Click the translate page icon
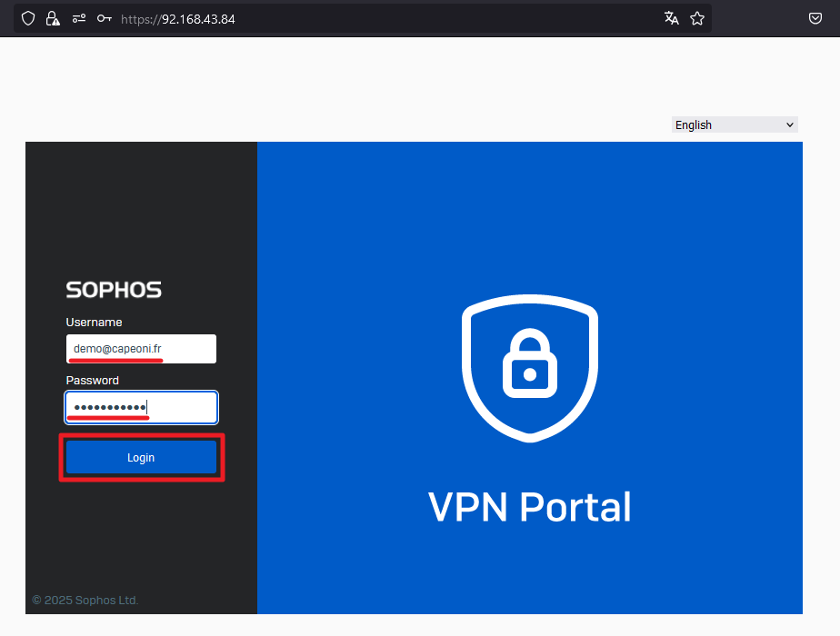Image resolution: width=840 pixels, height=636 pixels. pos(671,19)
